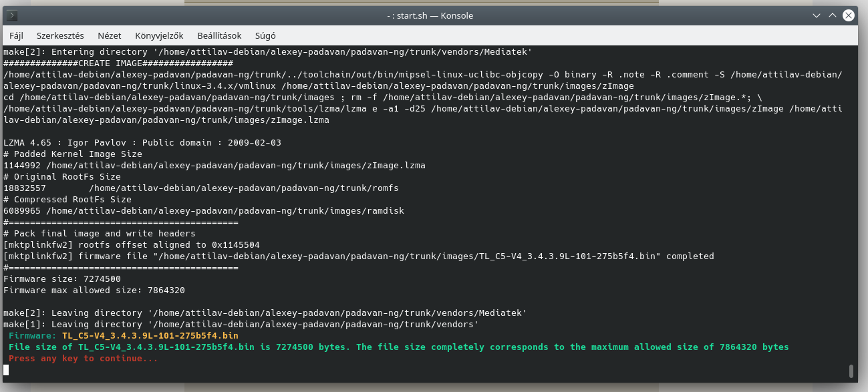Click the green 'File size of TL_C5-V4' message line
868x392 pixels.
399,347
